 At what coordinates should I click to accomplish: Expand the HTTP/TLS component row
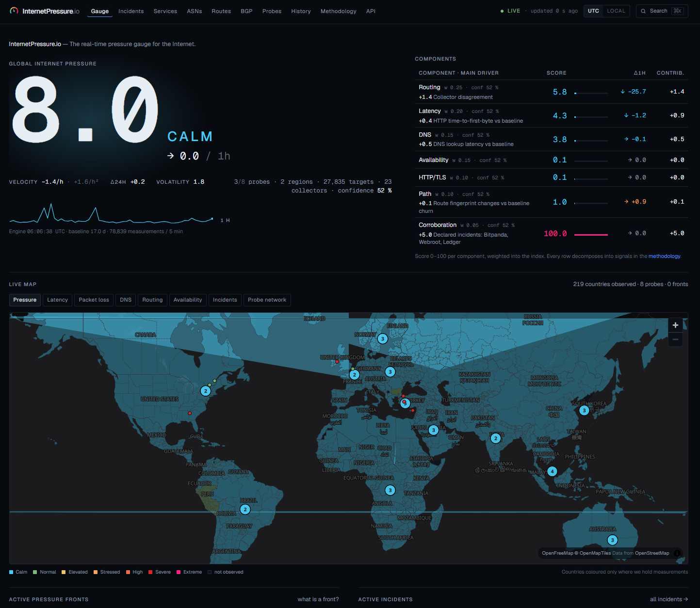point(551,177)
